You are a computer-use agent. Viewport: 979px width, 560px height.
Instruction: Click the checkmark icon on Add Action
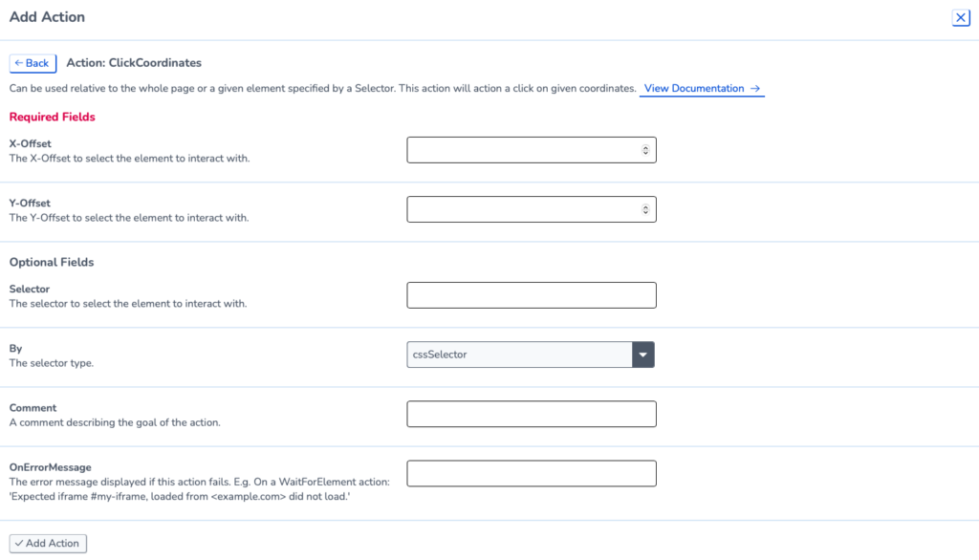[19, 543]
